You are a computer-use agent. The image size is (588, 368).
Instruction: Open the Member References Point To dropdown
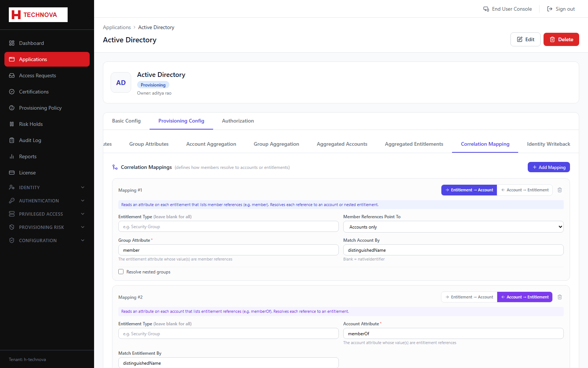pyautogui.click(x=453, y=227)
